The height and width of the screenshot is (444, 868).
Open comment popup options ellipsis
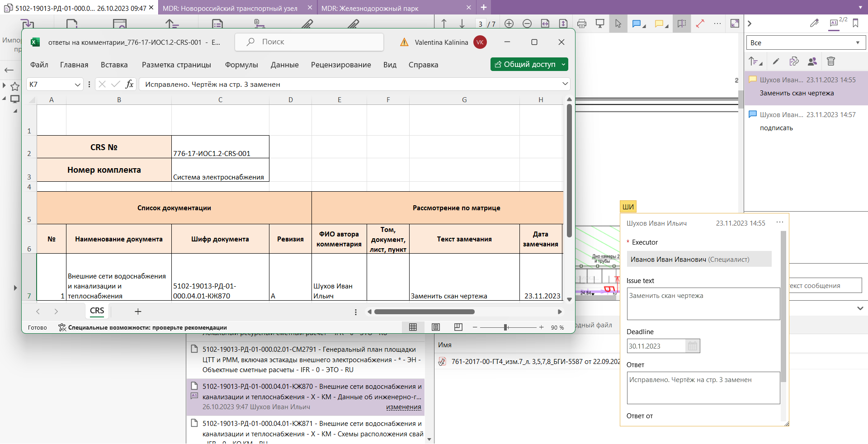[x=780, y=222]
